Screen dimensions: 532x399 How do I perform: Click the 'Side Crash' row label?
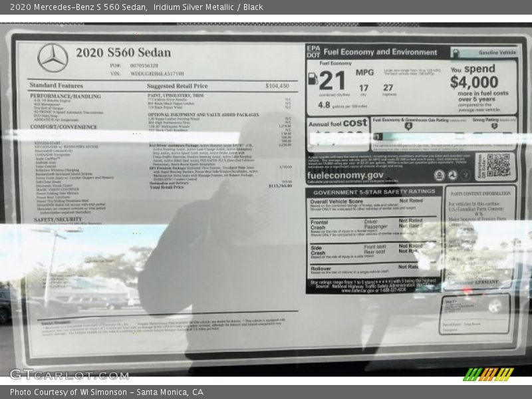(318, 251)
